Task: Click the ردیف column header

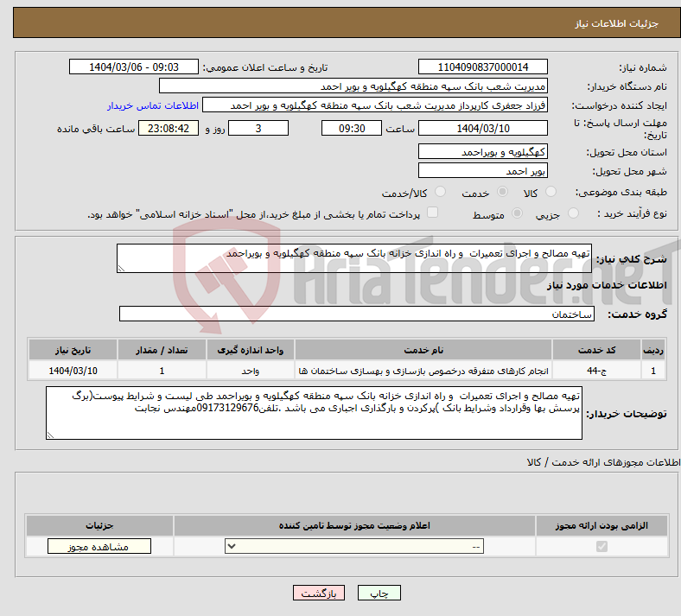Action: (x=653, y=350)
